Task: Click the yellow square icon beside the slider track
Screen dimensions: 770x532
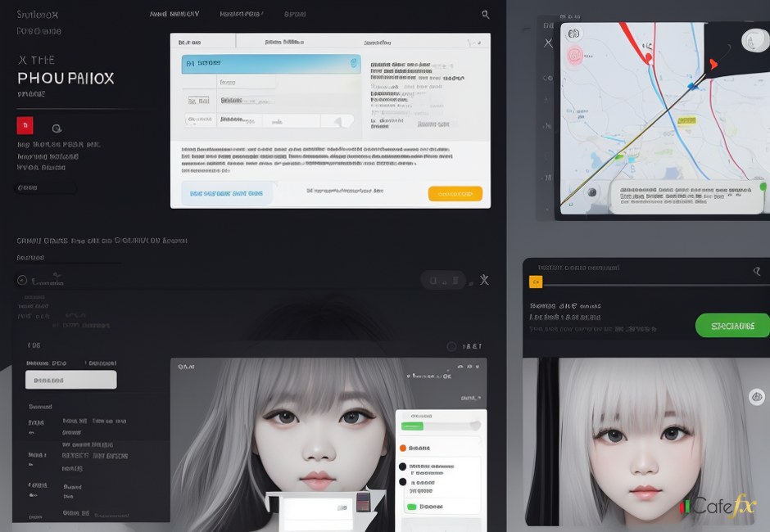Action: pos(535,282)
